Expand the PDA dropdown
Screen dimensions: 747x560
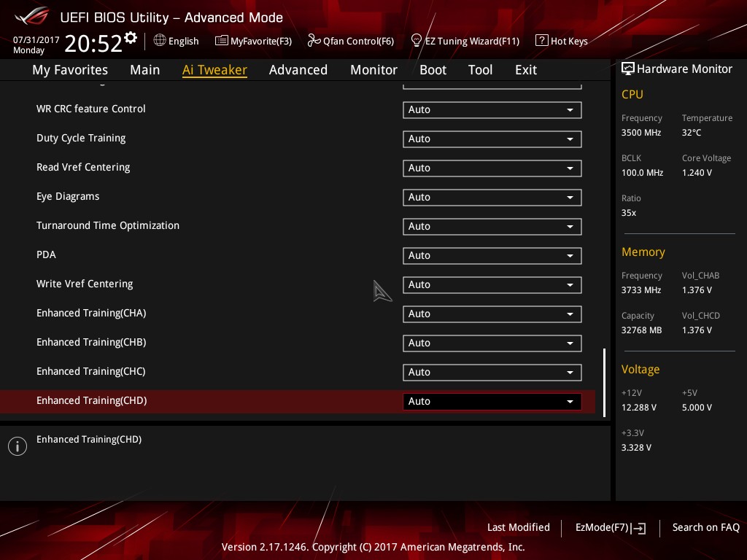[492, 256]
